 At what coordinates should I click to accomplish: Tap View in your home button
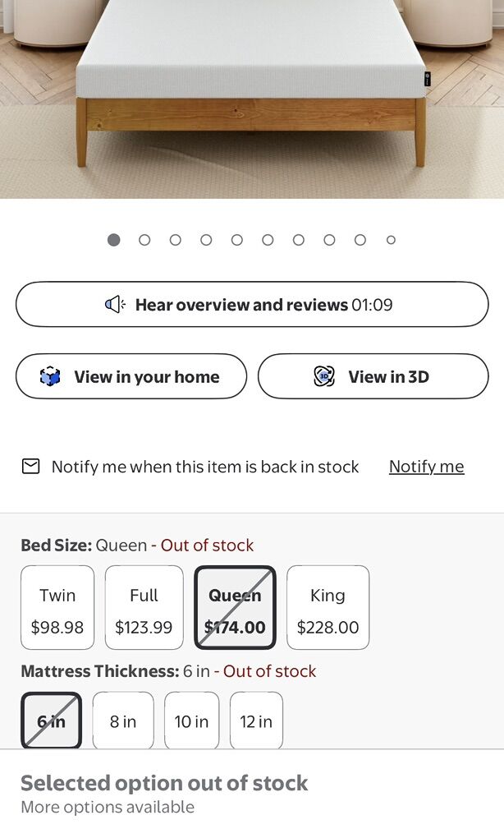click(131, 377)
